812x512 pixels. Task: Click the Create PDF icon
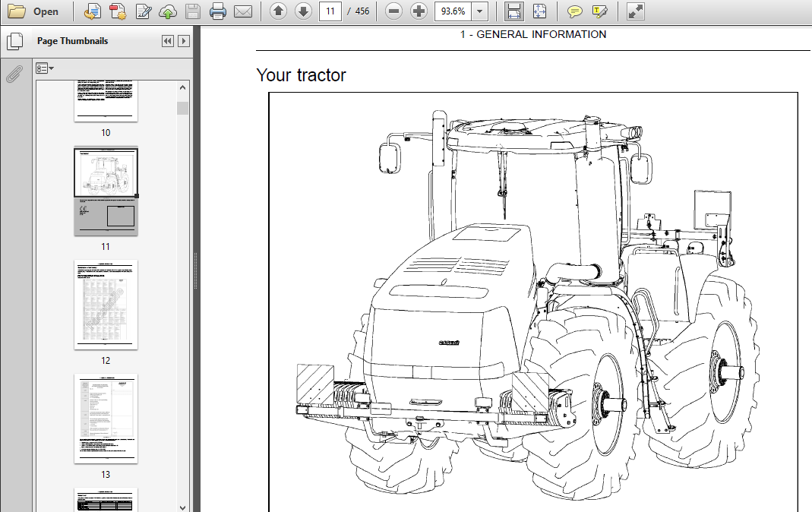[92, 11]
